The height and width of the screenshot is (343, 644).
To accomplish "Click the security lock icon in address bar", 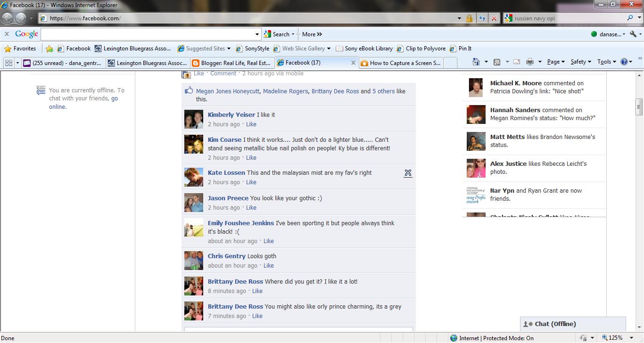I will pos(469,18).
